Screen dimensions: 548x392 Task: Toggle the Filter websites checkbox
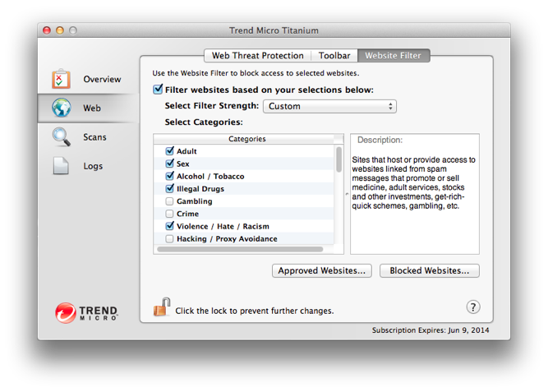pos(158,90)
